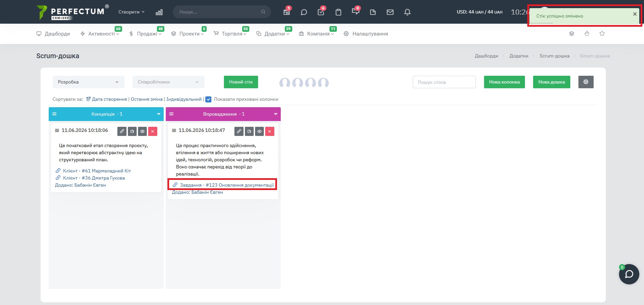Click Scrum-дошка breadcrumb link
This screenshot has width=644, height=305.
[554, 56]
